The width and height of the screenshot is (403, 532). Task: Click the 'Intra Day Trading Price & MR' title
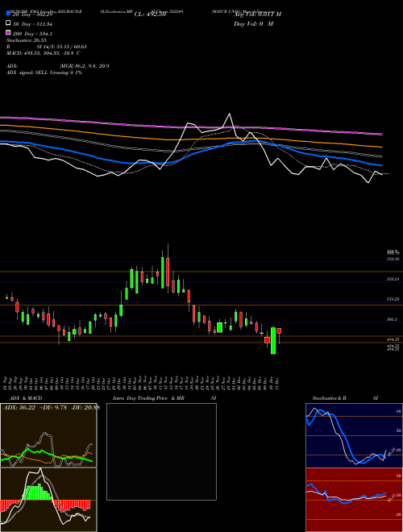click(x=148, y=398)
